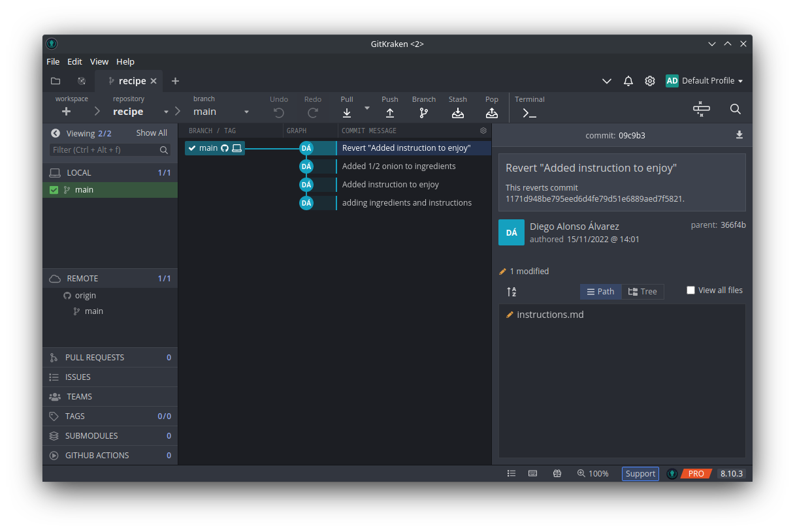Open the branch main dropdown
The height and width of the screenshot is (532, 795).
point(246,112)
